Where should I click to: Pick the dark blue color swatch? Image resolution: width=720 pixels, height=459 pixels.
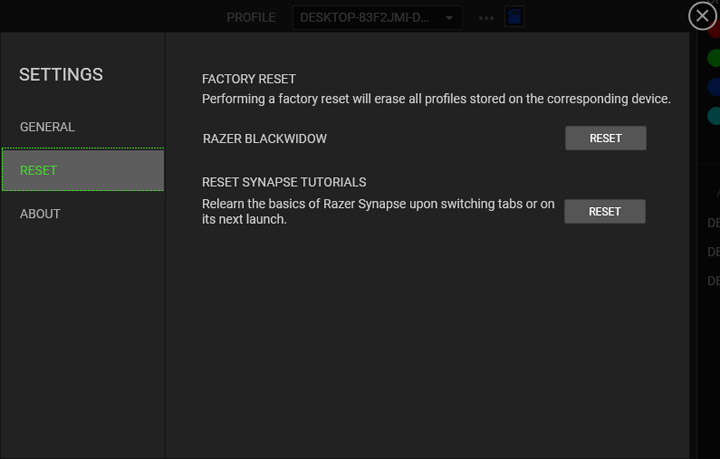click(x=714, y=87)
